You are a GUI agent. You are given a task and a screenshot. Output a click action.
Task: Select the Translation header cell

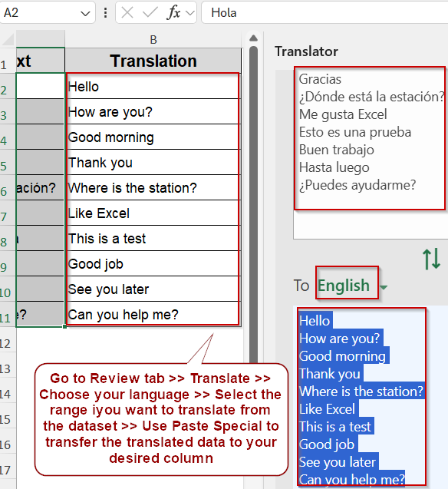pyautogui.click(x=153, y=61)
